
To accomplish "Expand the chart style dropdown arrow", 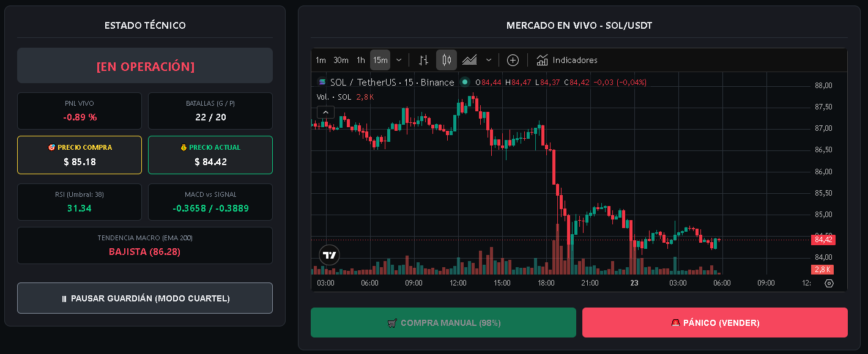I will 489,60.
